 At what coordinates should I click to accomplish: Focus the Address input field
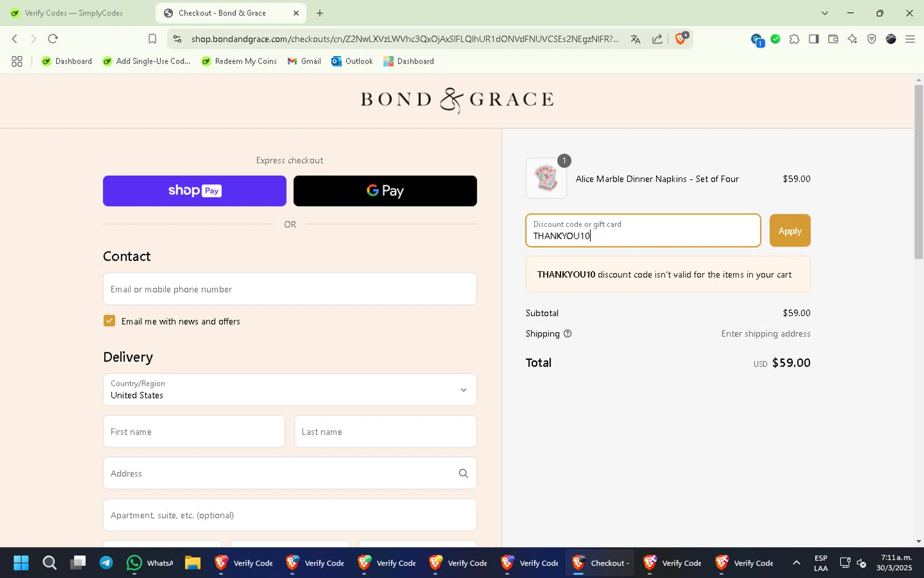[x=290, y=473]
